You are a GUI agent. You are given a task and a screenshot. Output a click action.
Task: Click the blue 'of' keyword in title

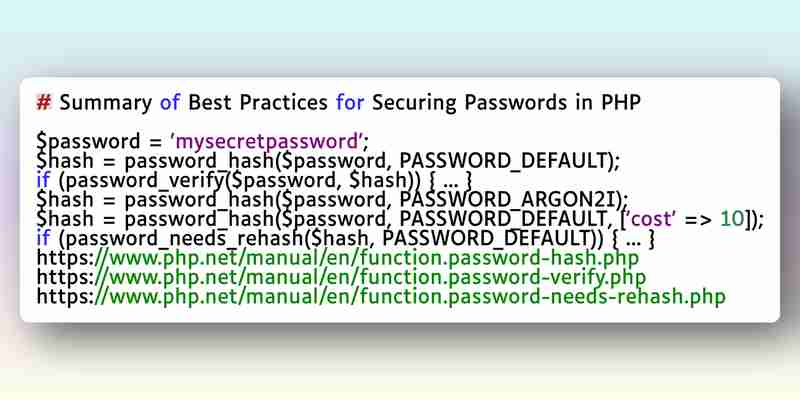[x=169, y=103]
